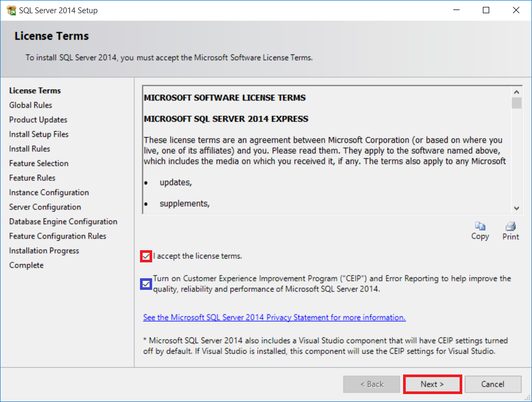The image size is (532, 402).
Task: Click the MICROSOFT SOFTWARE LICENSE TERMS heading
Action: (x=225, y=98)
